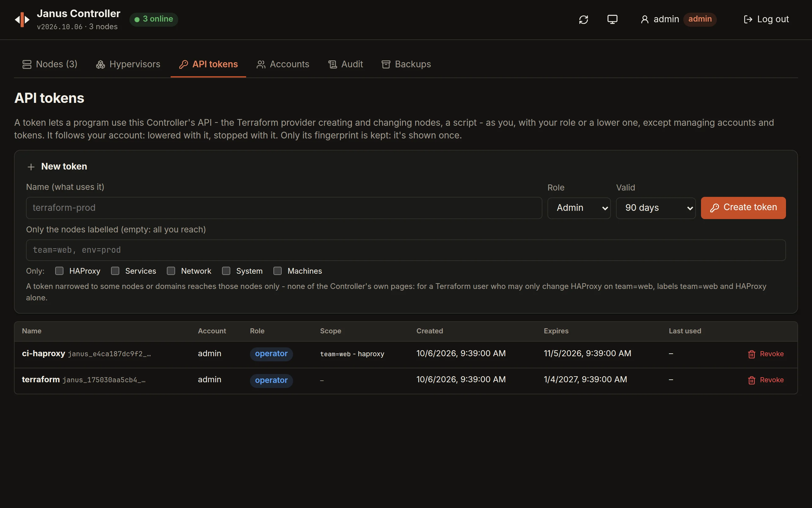Click the operator badge in ci-haproxy row
812x508 pixels.
point(271,354)
